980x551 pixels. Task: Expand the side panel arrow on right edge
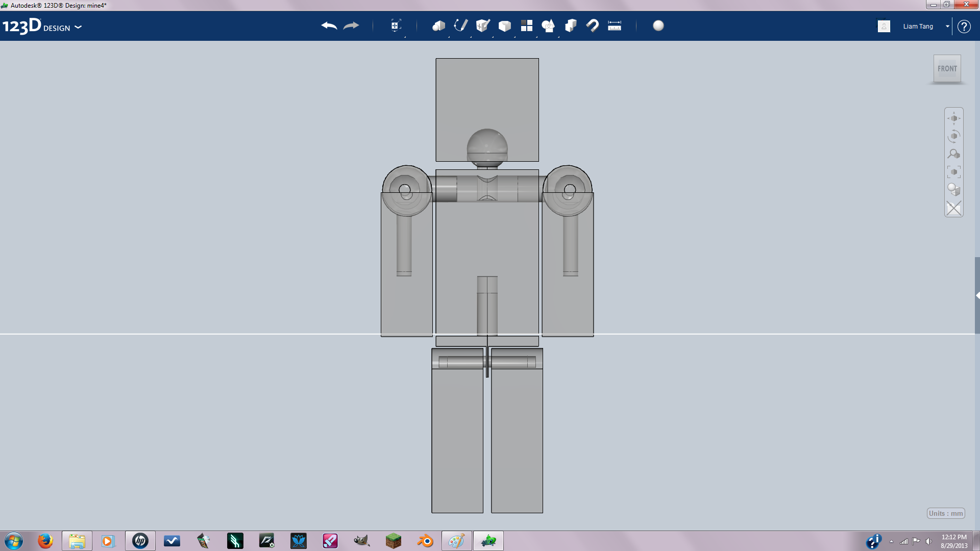tap(977, 295)
